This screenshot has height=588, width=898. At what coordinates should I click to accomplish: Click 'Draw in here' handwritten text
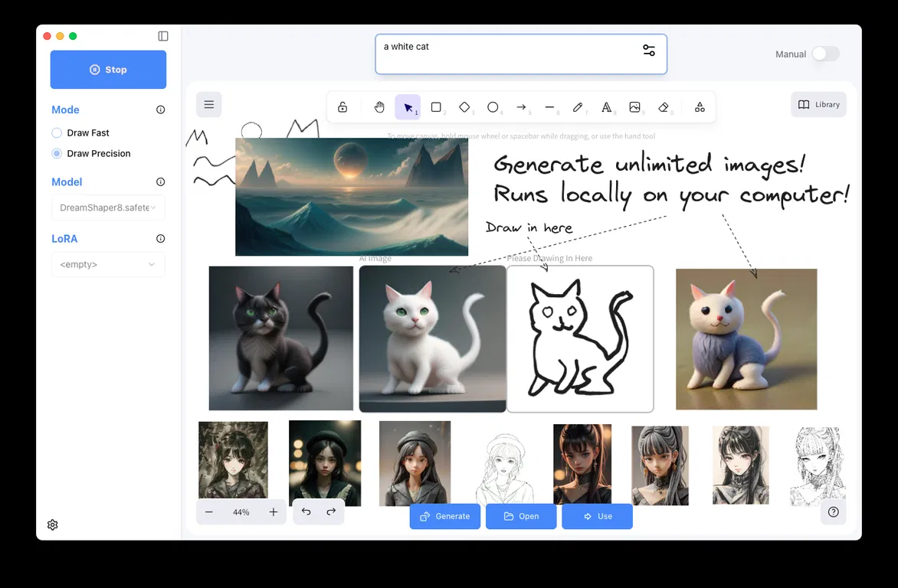pos(529,227)
